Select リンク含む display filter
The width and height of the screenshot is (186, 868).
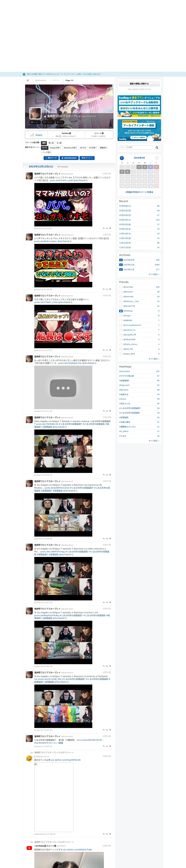pos(47,152)
